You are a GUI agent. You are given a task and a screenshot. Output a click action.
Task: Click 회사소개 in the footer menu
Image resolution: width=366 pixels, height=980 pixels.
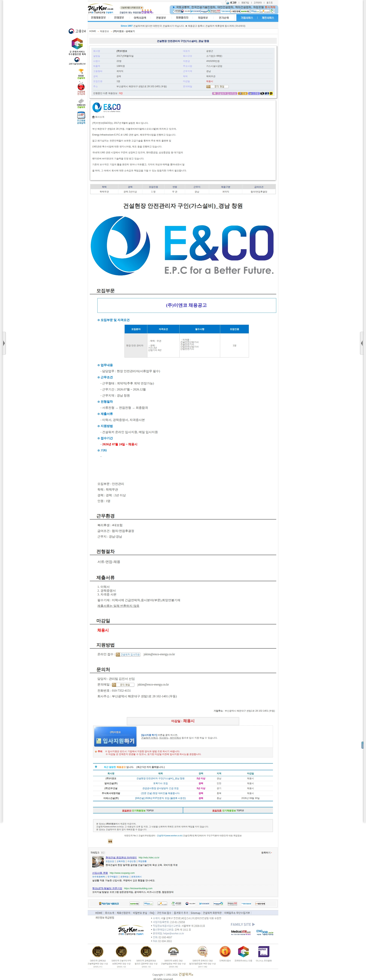coord(110,913)
